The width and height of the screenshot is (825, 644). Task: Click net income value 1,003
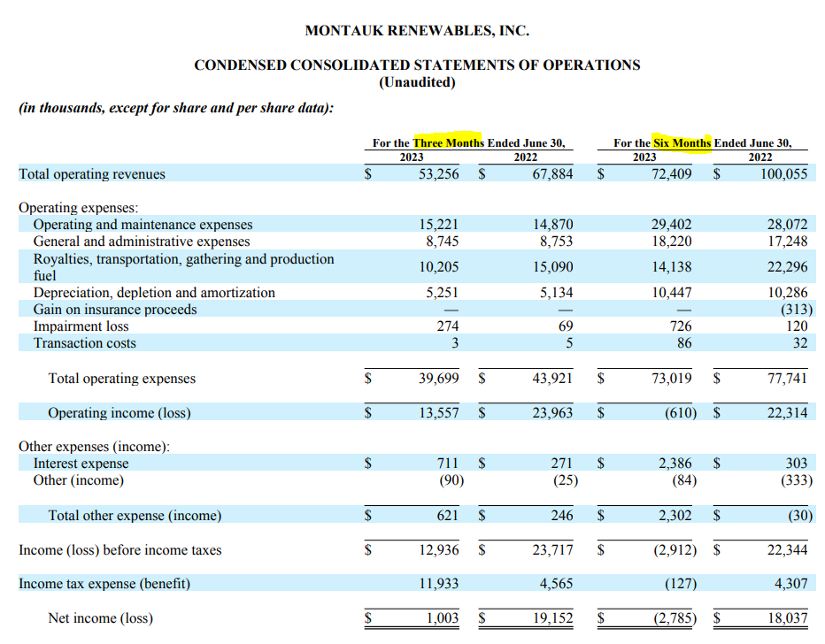[442, 617]
